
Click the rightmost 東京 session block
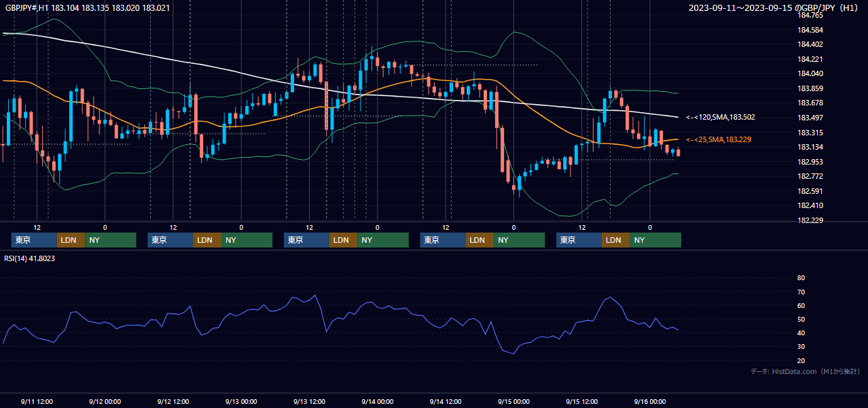pos(579,240)
